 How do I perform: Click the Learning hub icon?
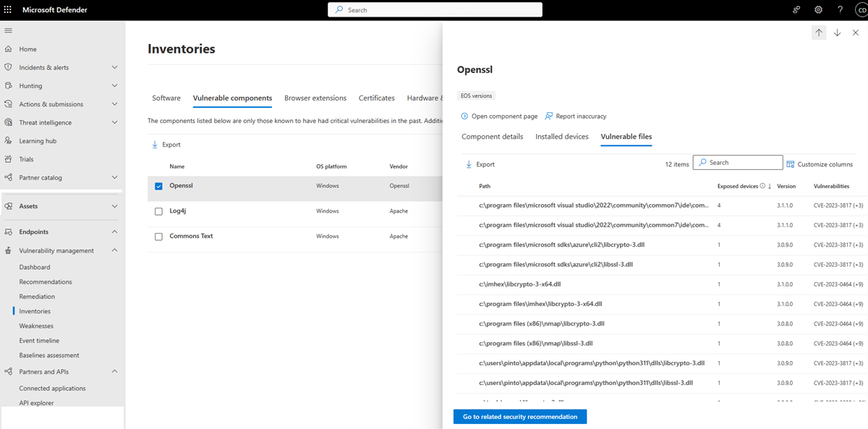pyautogui.click(x=9, y=140)
